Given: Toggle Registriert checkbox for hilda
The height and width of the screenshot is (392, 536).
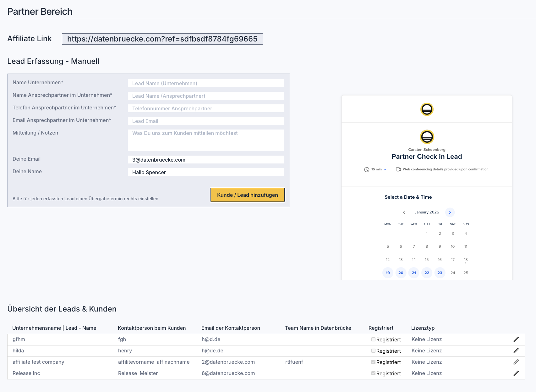Looking at the screenshot, I should click(373, 351).
